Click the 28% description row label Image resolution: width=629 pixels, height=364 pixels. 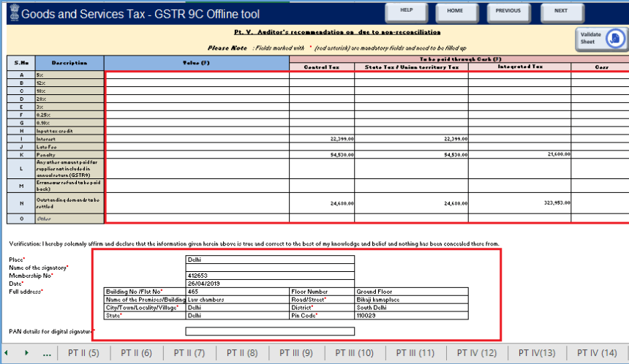[69, 99]
